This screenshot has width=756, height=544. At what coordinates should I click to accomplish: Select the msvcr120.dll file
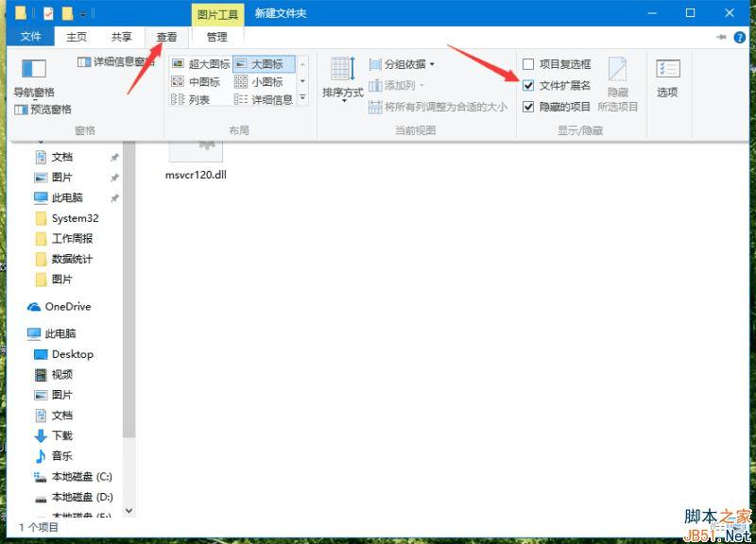point(196,161)
